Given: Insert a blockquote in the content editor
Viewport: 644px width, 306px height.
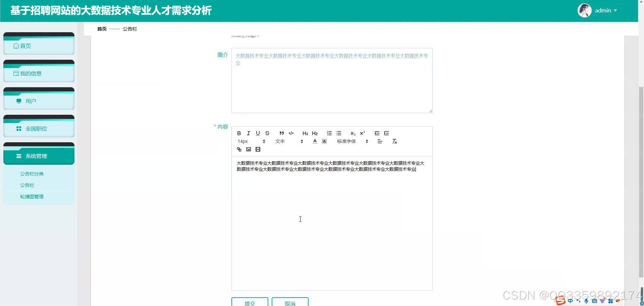Looking at the screenshot, I should [x=281, y=133].
